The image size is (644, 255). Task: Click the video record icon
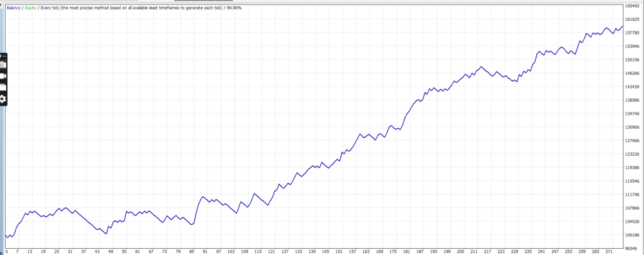point(3,75)
